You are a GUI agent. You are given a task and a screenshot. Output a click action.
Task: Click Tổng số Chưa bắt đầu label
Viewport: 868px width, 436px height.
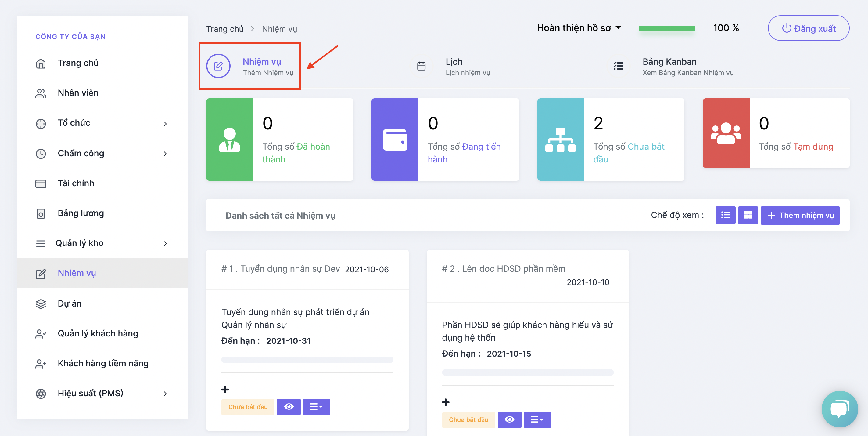pyautogui.click(x=629, y=153)
